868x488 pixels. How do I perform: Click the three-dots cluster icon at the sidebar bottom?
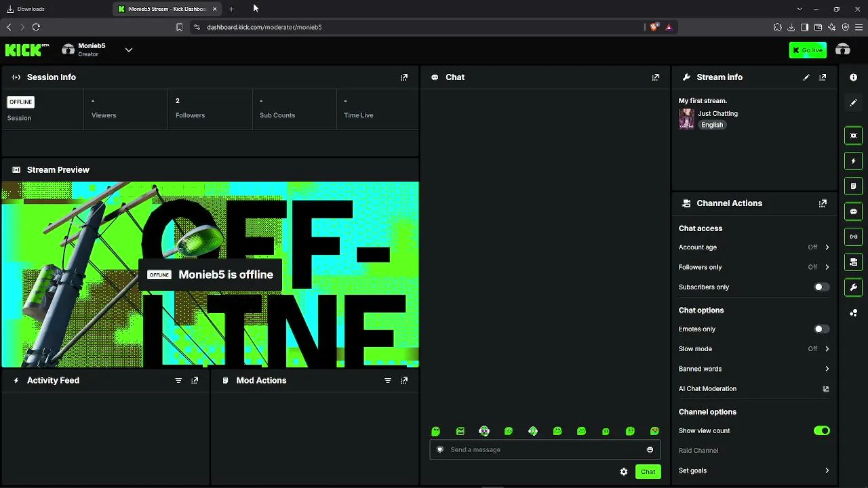[x=853, y=312]
